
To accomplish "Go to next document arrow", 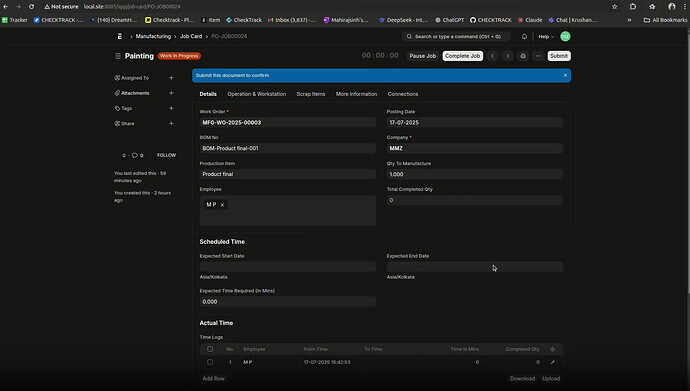I will click(x=508, y=56).
